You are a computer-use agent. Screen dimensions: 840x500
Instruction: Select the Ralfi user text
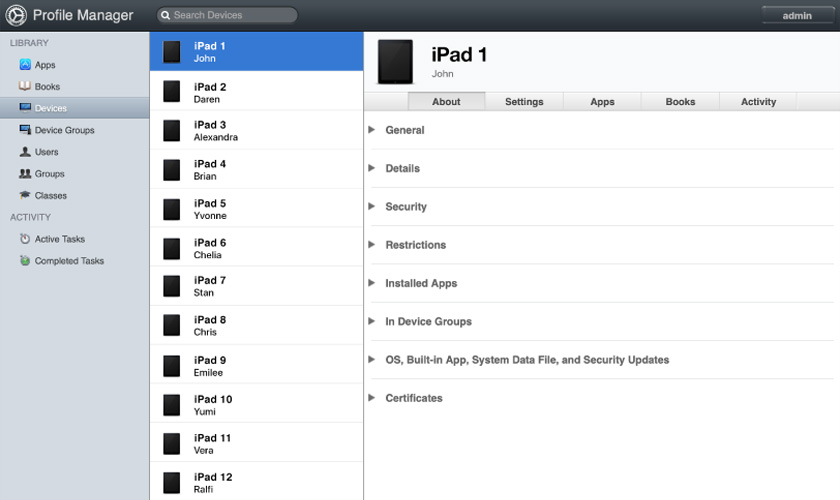(x=203, y=489)
